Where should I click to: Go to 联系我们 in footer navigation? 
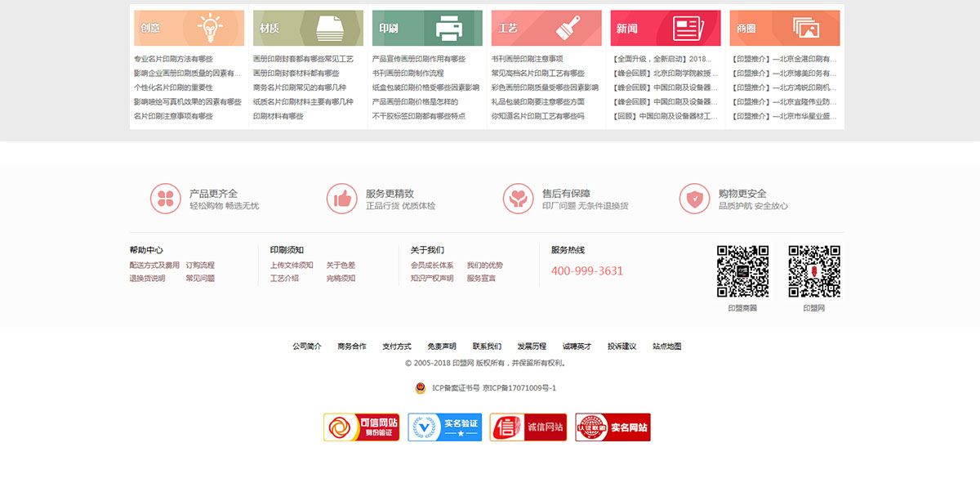click(x=487, y=347)
